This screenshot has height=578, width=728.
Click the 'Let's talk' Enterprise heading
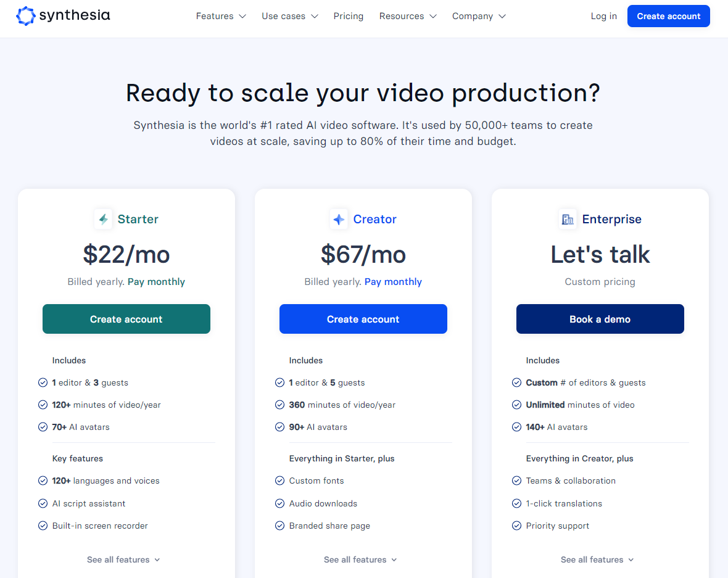600,254
